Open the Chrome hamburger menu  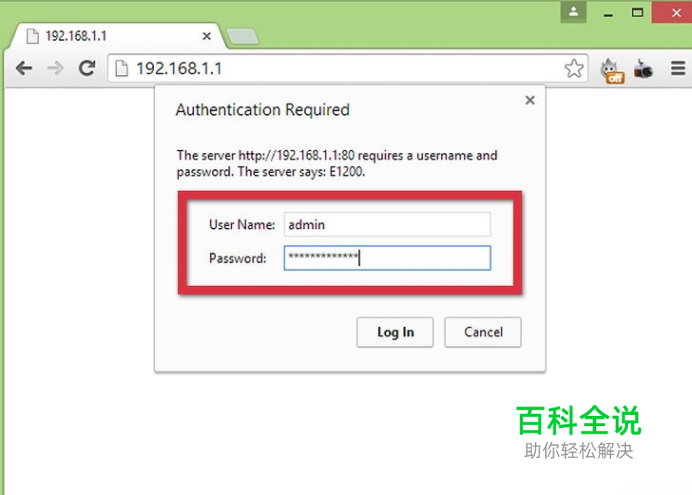click(x=678, y=68)
